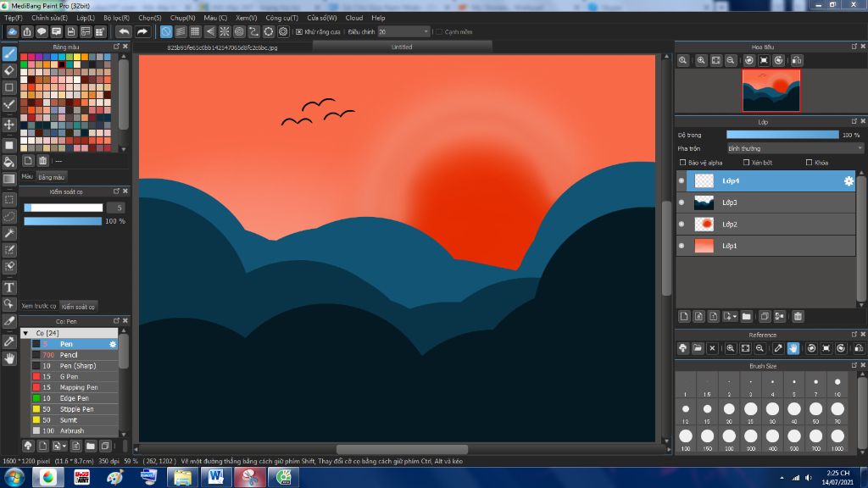Switch to Xem trước cọ tab

pos(39,306)
